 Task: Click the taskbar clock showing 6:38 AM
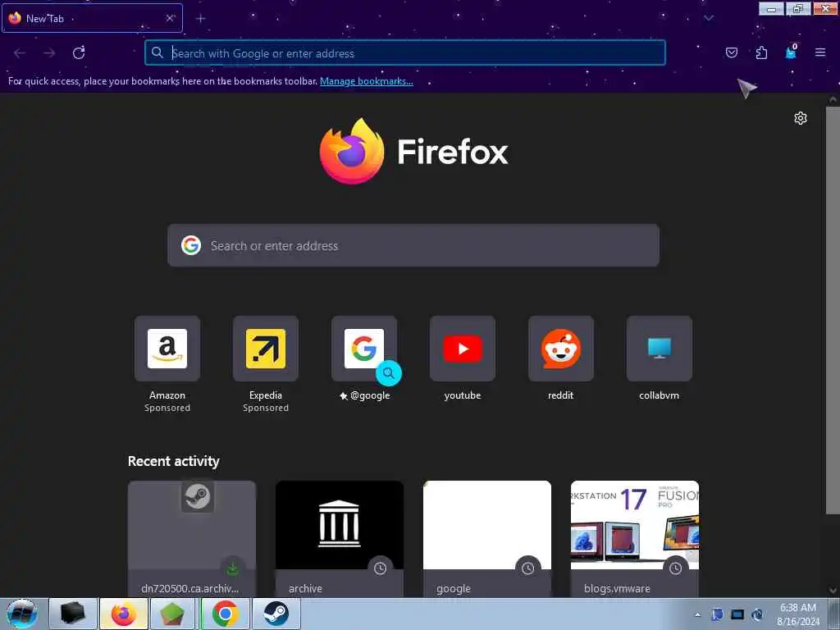(798, 614)
